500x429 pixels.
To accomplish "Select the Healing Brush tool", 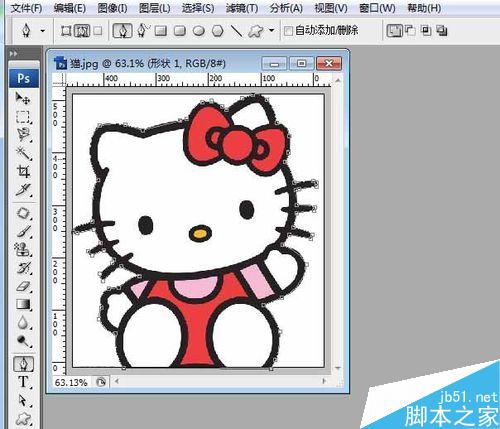I will [x=23, y=213].
